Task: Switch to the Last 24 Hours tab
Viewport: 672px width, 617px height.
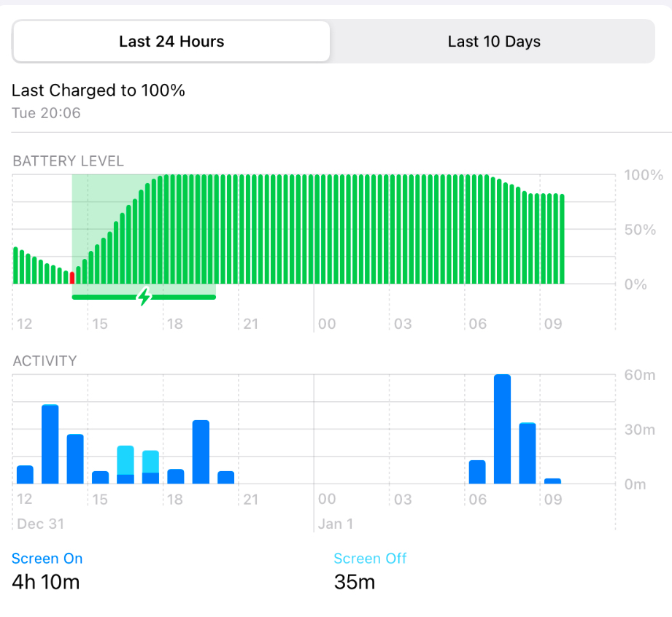Action: pyautogui.click(x=171, y=42)
